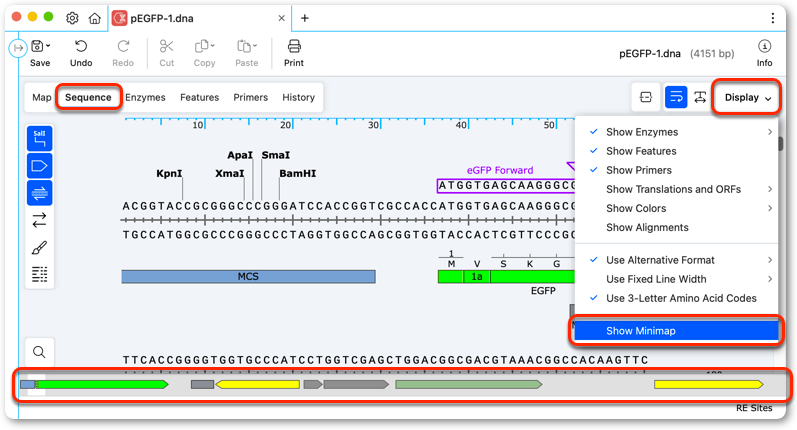Click the pEGFP-1.dna tab title
The image size is (797, 430).
coord(162,18)
